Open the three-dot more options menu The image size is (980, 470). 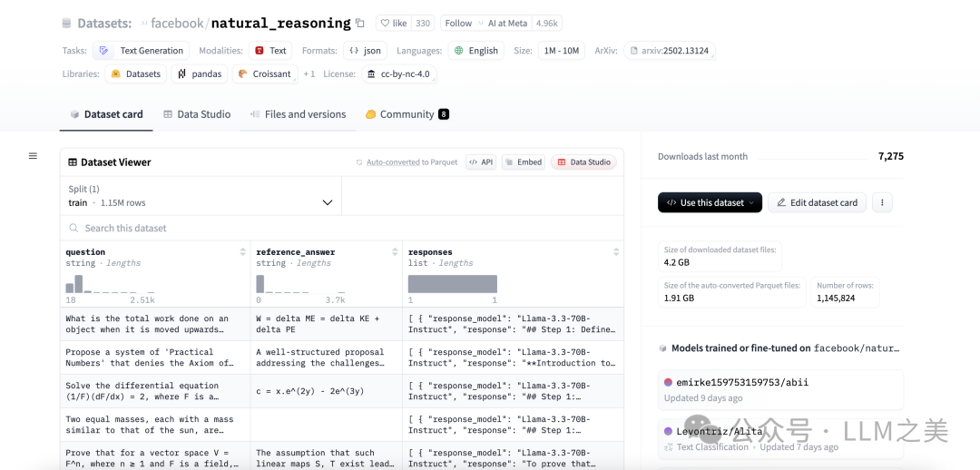(882, 202)
